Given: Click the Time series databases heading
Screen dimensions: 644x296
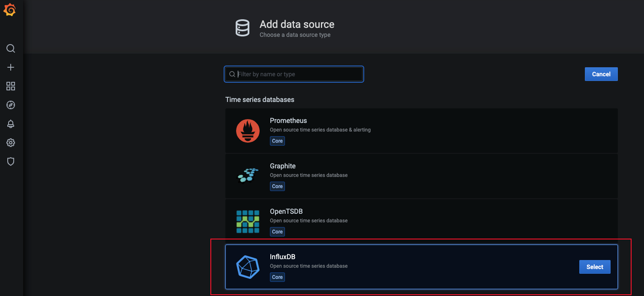Looking at the screenshot, I should click(260, 99).
